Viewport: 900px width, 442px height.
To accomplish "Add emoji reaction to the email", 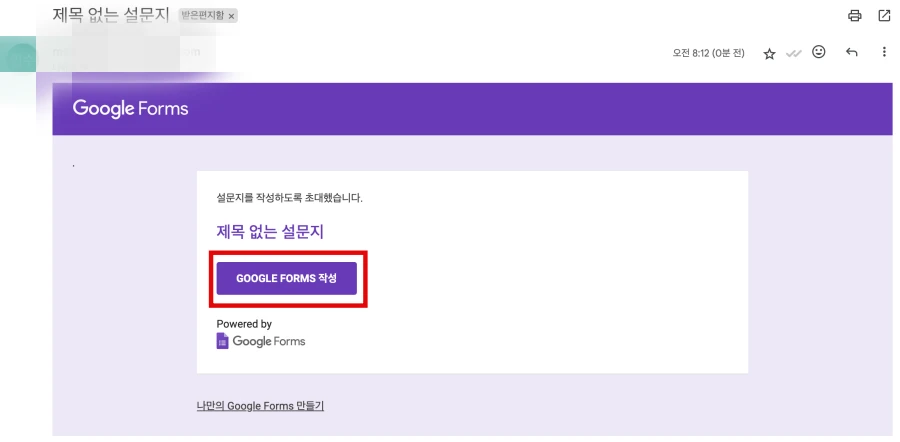I will 818,52.
